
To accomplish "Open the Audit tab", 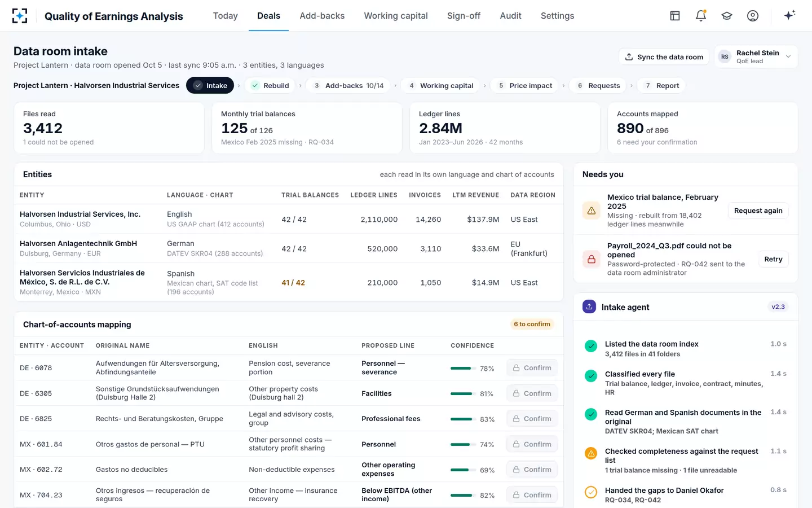I will click(510, 16).
